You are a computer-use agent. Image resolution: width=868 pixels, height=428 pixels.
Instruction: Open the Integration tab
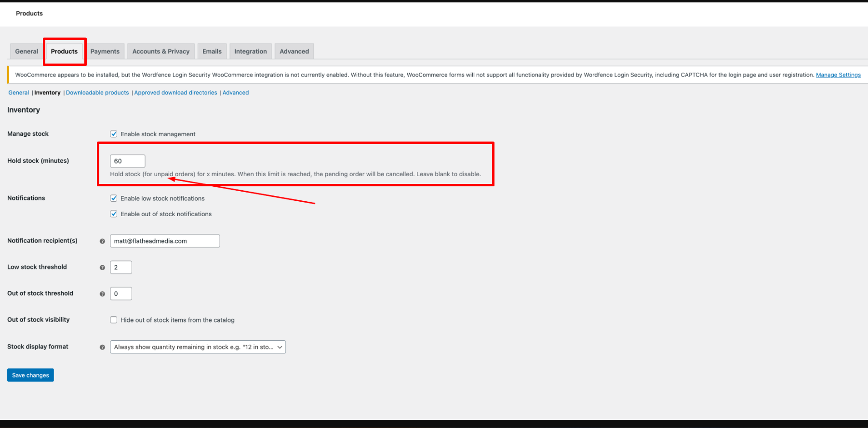click(251, 52)
